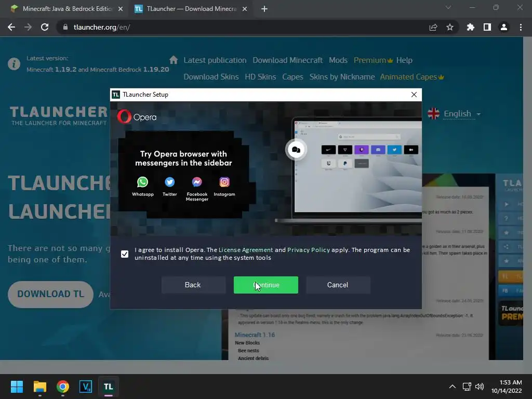The image size is (532, 399).
Task: Click the Instagram icon in Opera ad
Action: [224, 182]
